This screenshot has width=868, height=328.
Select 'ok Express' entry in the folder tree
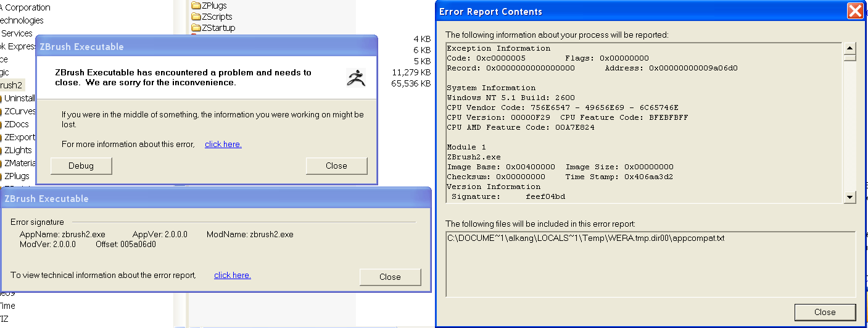(18, 46)
